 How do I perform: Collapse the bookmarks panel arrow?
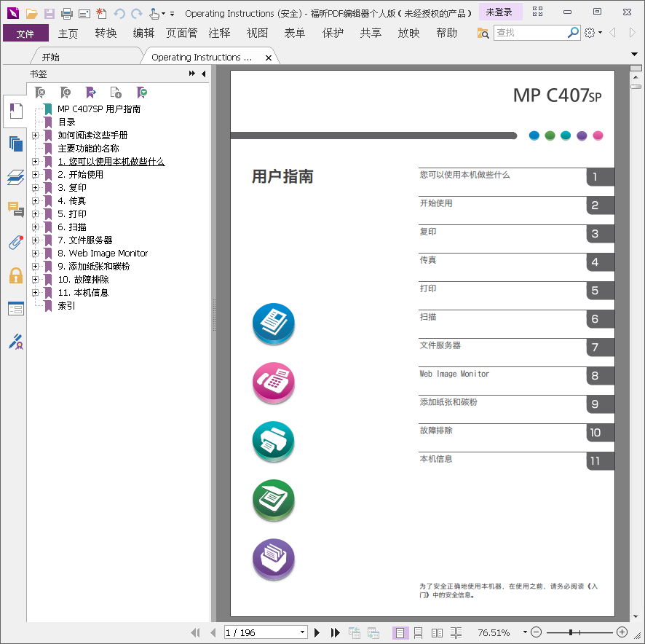tap(204, 74)
